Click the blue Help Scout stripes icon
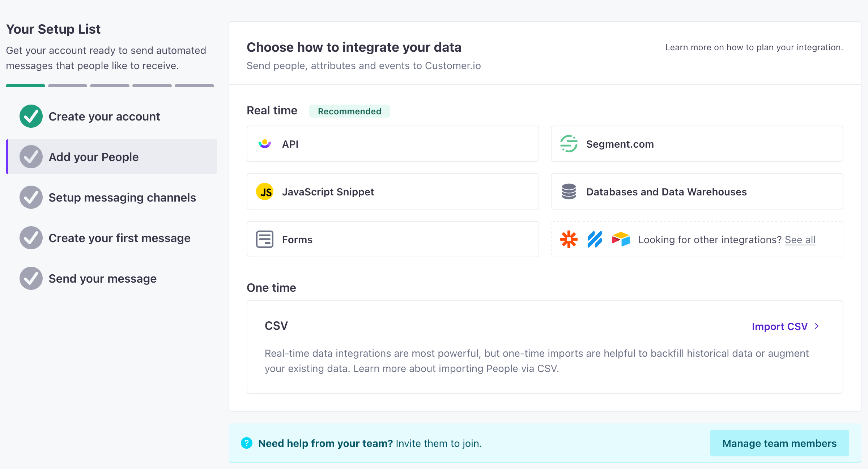Screen dimensions: 868x469 tap(595, 239)
